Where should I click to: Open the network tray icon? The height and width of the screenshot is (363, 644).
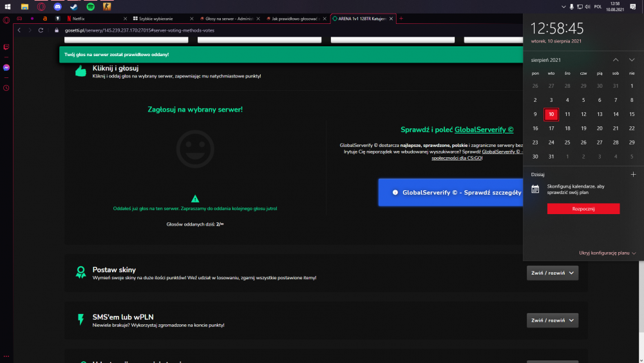[580, 6]
